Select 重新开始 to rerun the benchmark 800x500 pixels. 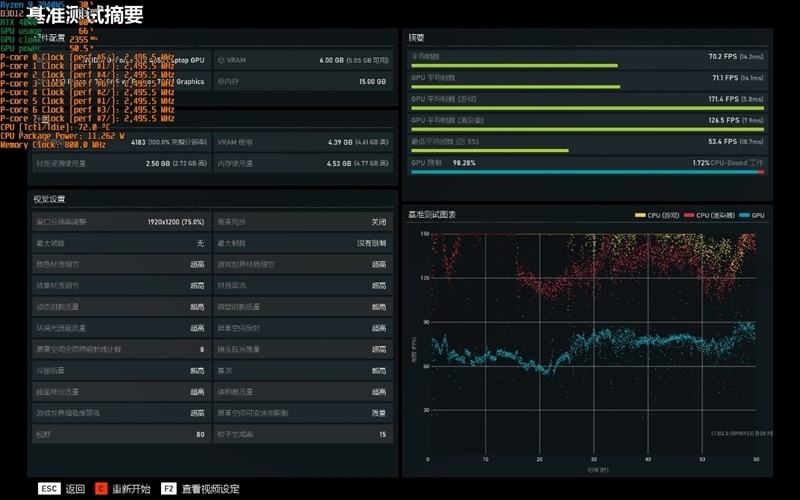tap(131, 489)
